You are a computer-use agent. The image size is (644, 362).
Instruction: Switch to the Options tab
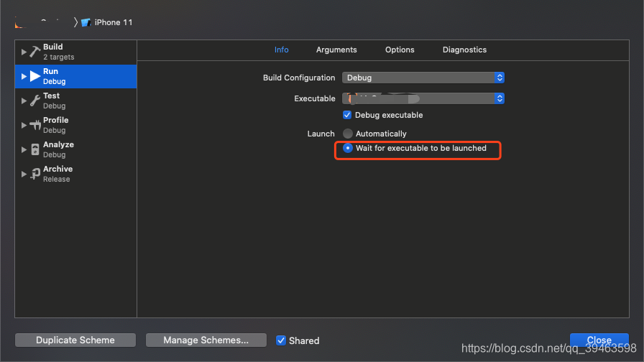400,50
